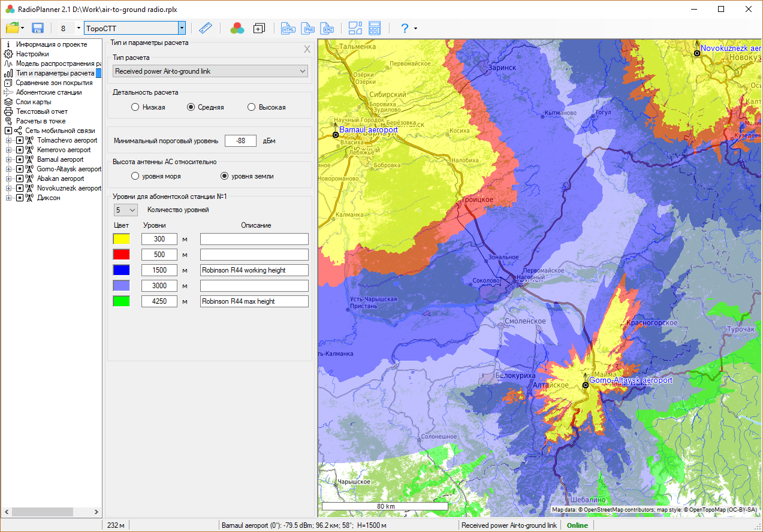Click the yellow 300 m color swatch
This screenshot has width=763, height=532.
click(x=122, y=239)
